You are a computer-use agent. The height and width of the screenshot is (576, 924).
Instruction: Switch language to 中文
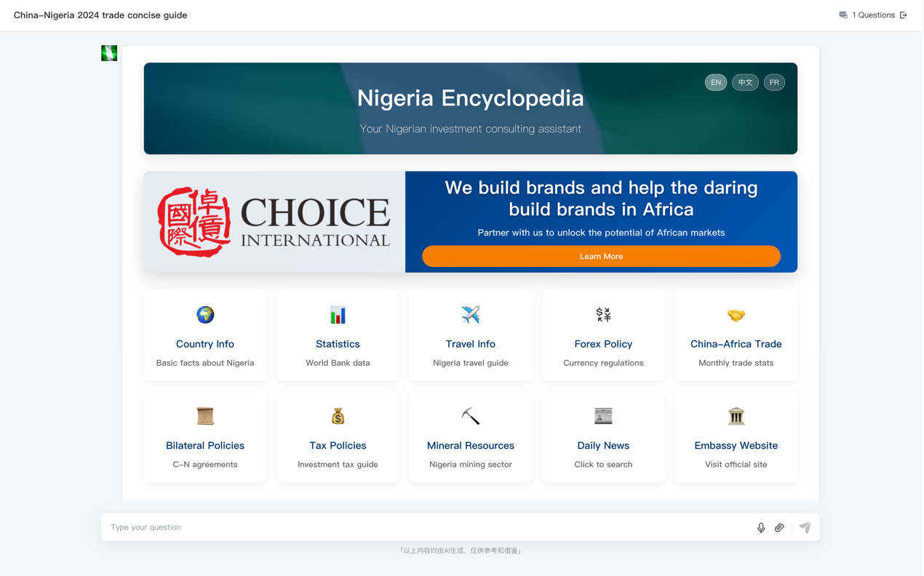[x=745, y=82]
